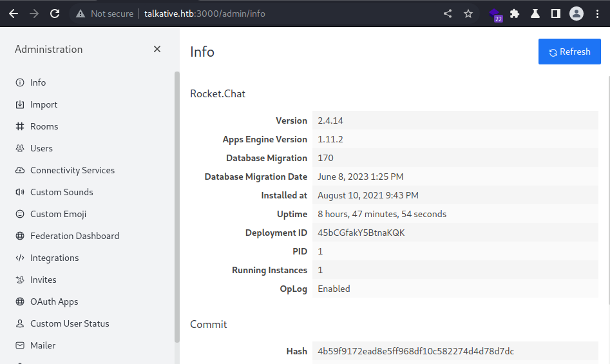
Task: Select the August 10, 2021 install date
Action: pyautogui.click(x=368, y=195)
